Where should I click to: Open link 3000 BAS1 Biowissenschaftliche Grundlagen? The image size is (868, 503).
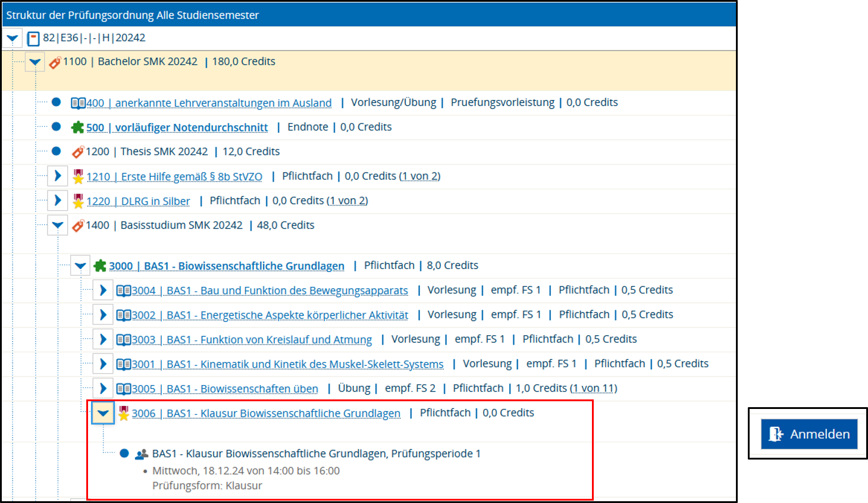[x=227, y=266]
